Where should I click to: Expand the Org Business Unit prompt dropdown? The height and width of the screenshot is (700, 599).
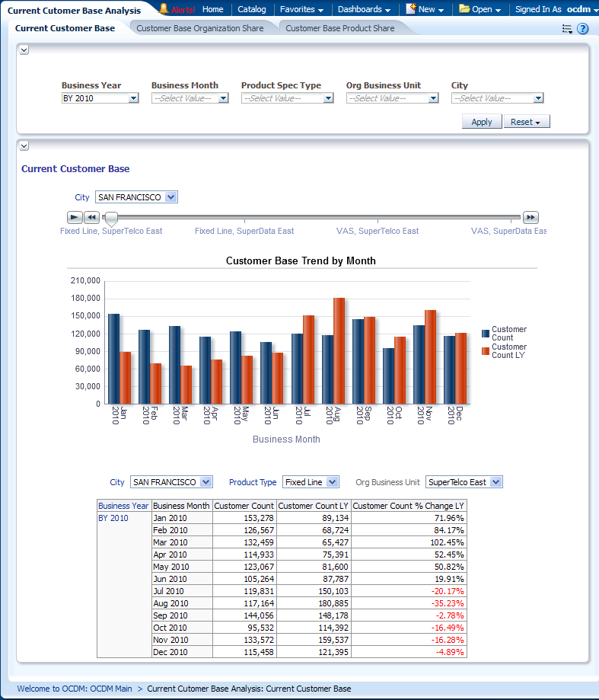click(433, 98)
